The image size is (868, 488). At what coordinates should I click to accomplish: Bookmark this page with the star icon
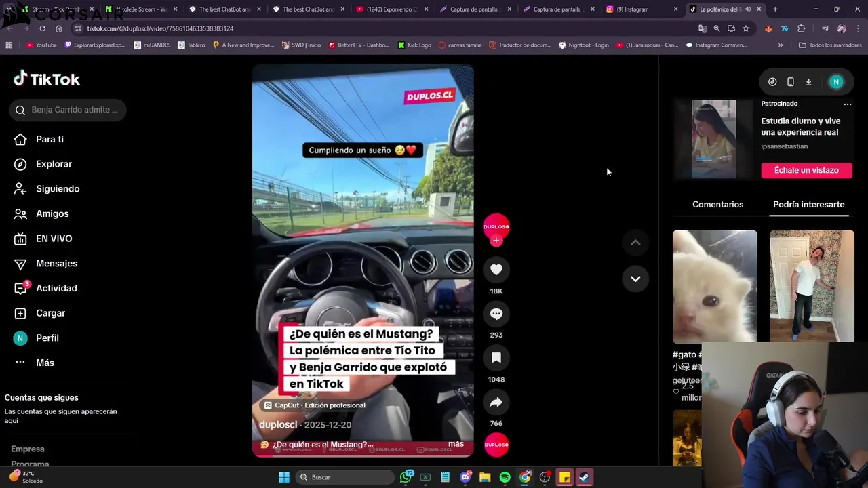click(746, 28)
